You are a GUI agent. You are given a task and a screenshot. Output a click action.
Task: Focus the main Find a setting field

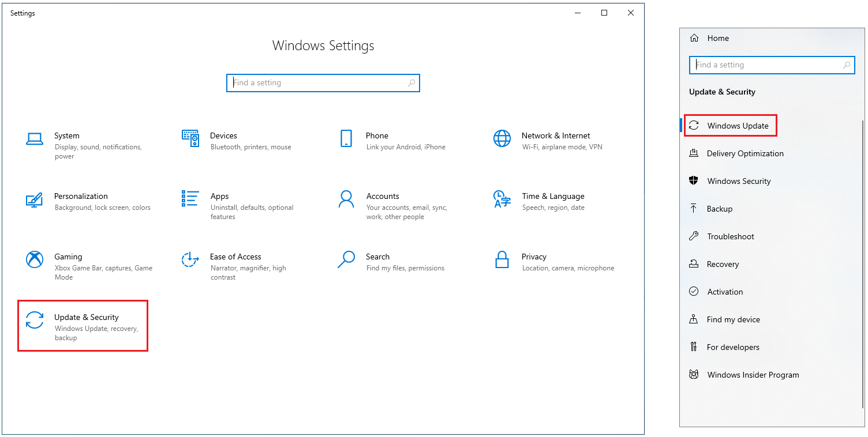323,83
